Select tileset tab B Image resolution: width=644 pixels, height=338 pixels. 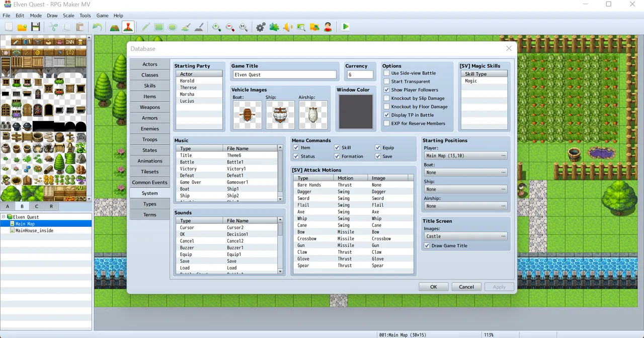click(22, 206)
